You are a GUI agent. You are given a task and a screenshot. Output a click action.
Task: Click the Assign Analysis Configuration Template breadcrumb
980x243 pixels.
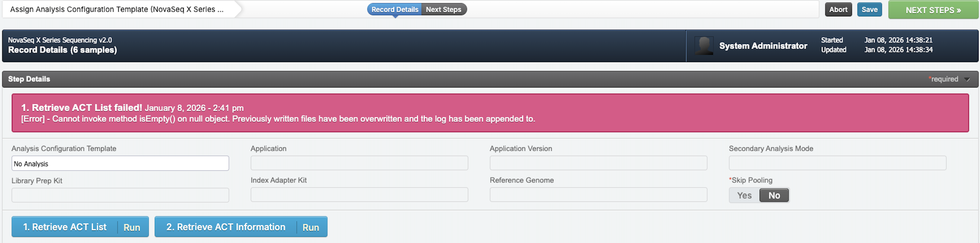(117, 9)
